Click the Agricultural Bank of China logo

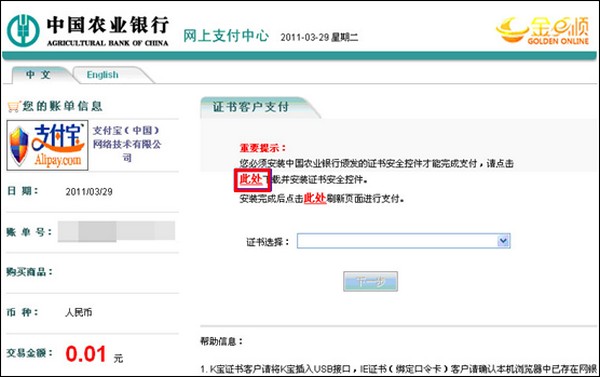point(88,31)
